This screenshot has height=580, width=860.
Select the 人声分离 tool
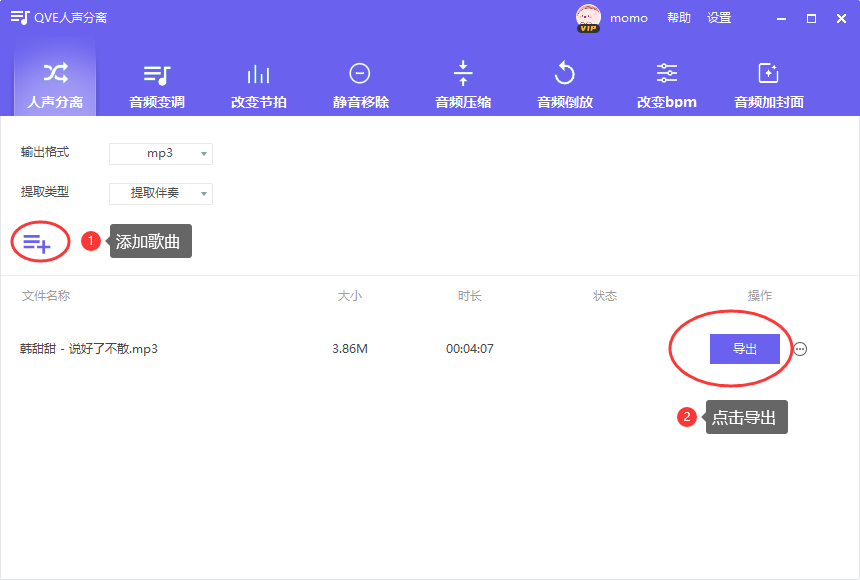54,85
